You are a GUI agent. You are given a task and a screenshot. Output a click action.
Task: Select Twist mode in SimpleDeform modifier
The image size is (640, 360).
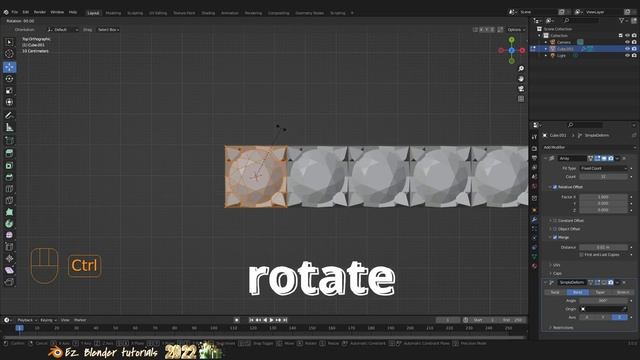555,292
